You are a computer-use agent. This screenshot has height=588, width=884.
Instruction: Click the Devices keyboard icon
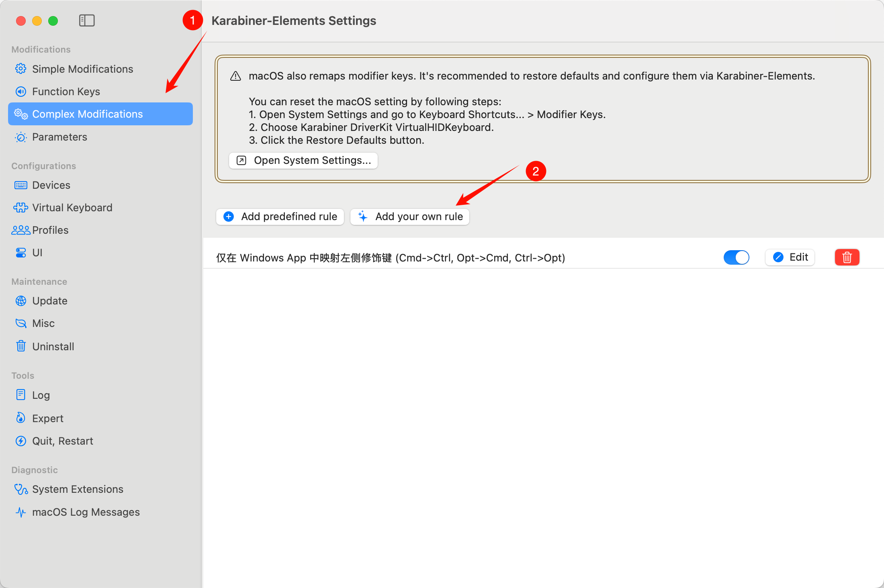[21, 185]
